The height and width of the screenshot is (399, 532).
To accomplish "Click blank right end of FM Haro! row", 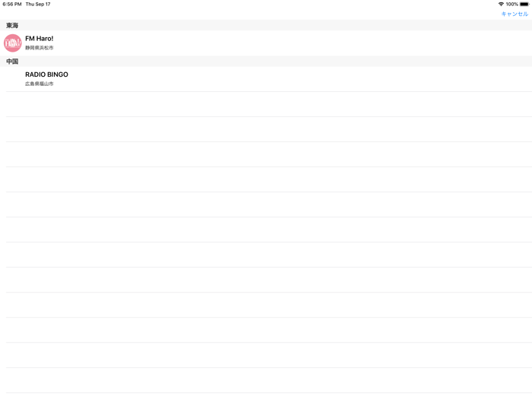I will point(456,43).
